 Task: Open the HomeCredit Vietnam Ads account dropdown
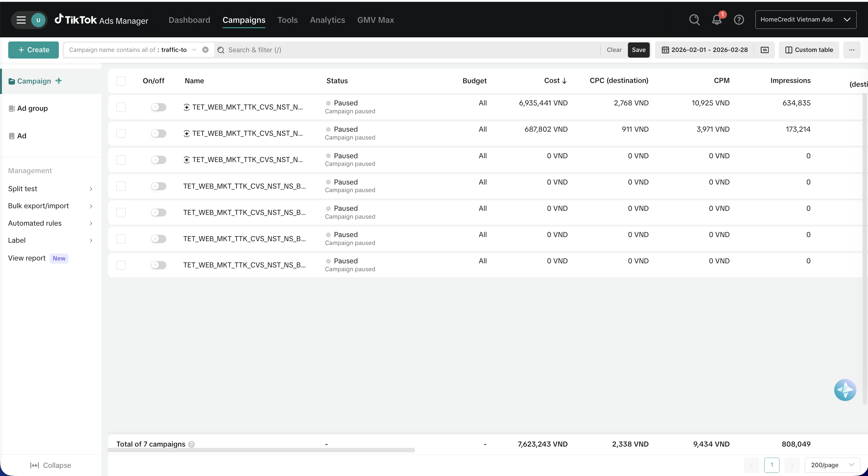point(806,20)
